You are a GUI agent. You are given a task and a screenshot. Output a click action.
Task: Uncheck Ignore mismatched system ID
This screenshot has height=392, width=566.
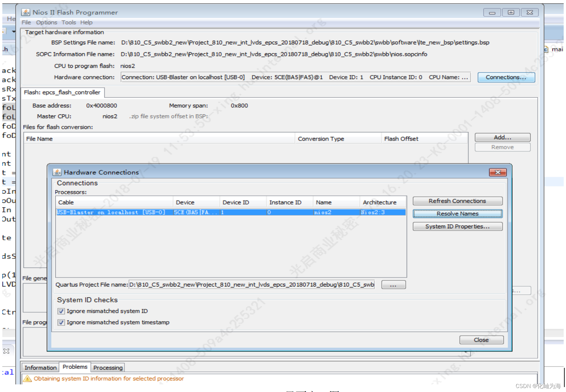pyautogui.click(x=61, y=311)
